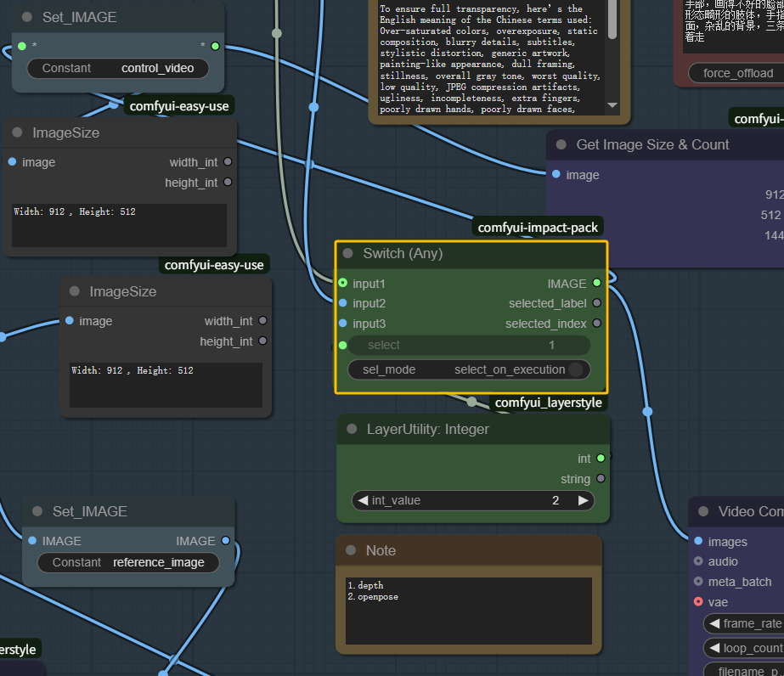The width and height of the screenshot is (784, 676).
Task: Click the input2 socket on Switch (Any)
Action: (343, 303)
